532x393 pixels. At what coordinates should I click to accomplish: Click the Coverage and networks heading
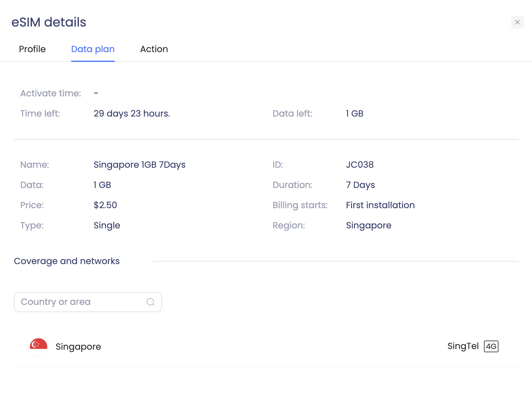(x=67, y=261)
